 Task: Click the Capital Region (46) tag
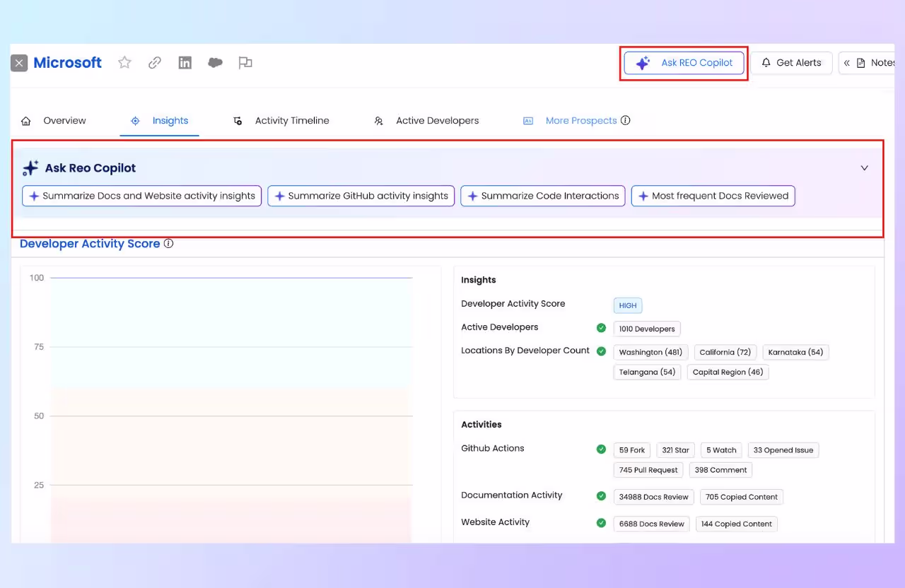(x=728, y=372)
